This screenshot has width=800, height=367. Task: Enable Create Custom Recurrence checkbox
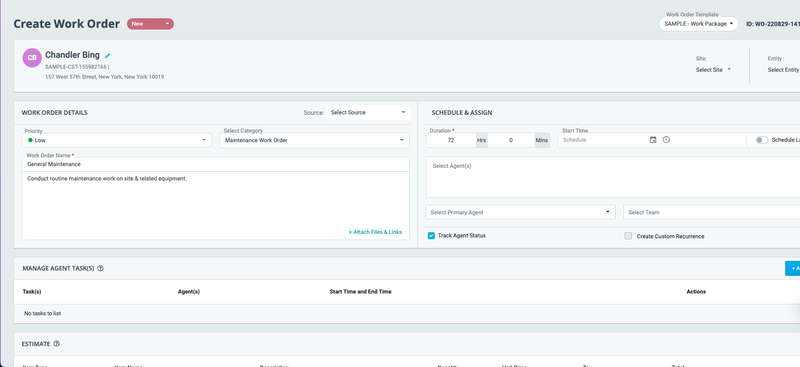(x=629, y=236)
